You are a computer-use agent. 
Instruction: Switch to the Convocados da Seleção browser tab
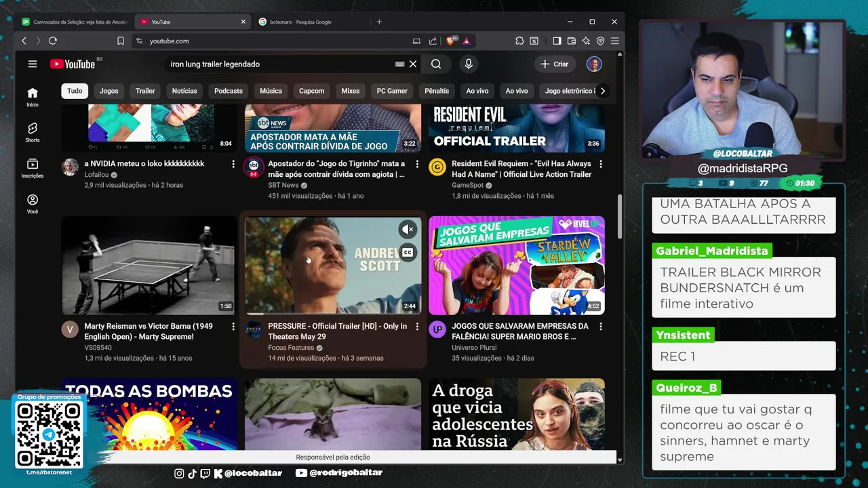[75, 22]
